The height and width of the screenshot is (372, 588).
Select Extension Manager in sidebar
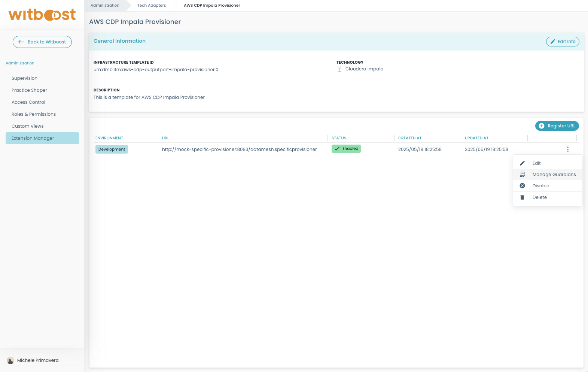tap(33, 138)
